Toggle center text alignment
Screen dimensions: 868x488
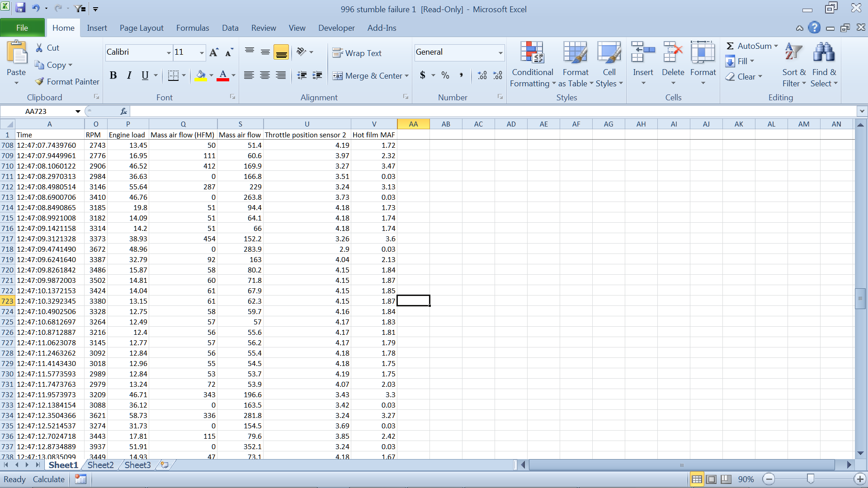click(x=265, y=75)
